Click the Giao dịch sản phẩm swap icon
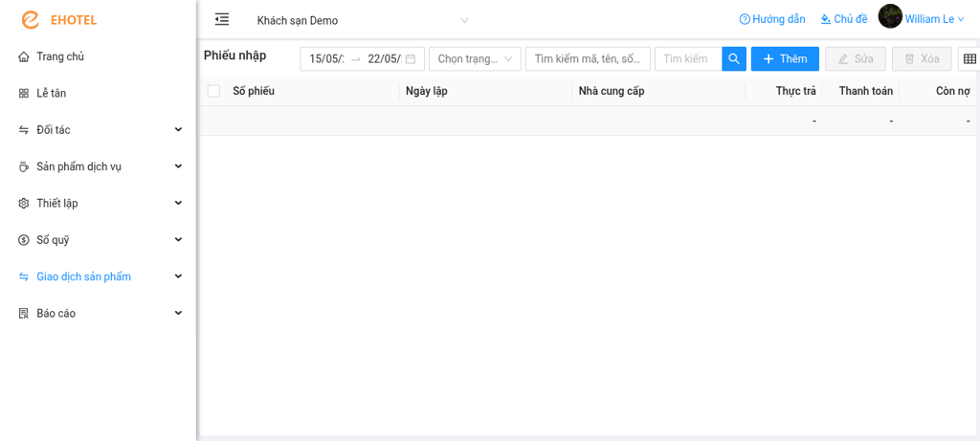The image size is (980, 441). [x=24, y=276]
